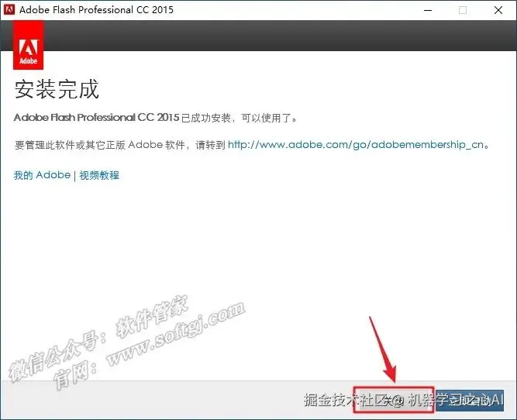Image resolution: width=517 pixels, height=420 pixels.
Task: Click the title text Adobe Flash Professional CC 2015
Action: click(x=96, y=10)
